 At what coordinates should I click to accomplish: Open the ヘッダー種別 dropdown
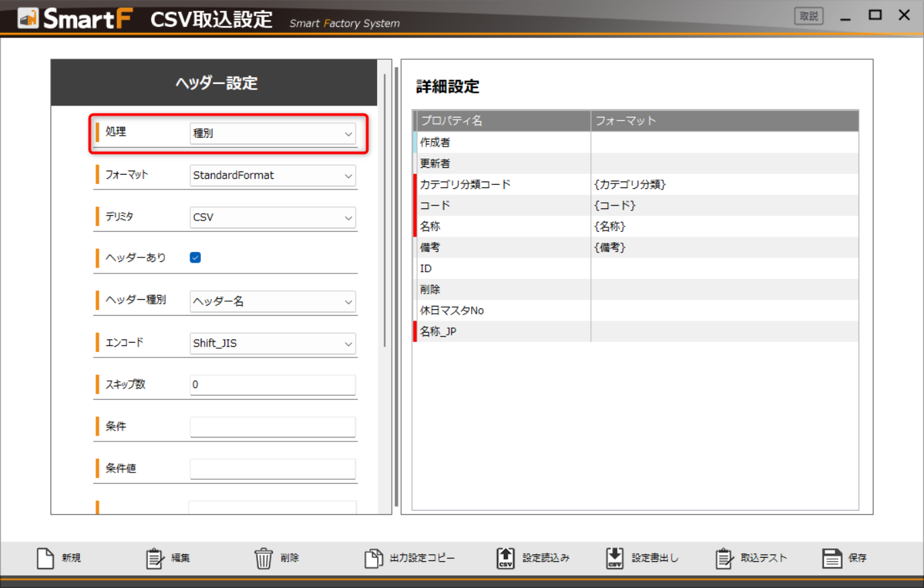click(272, 302)
